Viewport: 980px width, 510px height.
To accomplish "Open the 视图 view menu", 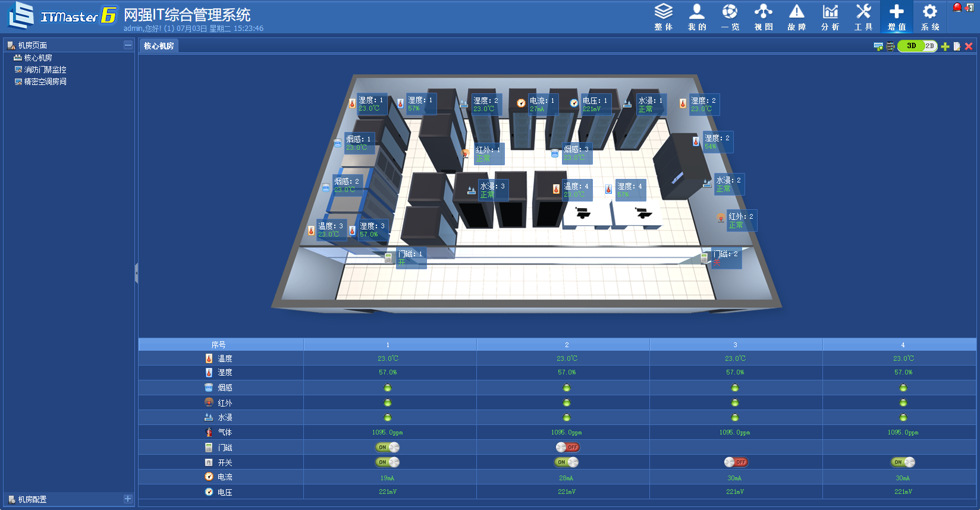I will pos(763,17).
